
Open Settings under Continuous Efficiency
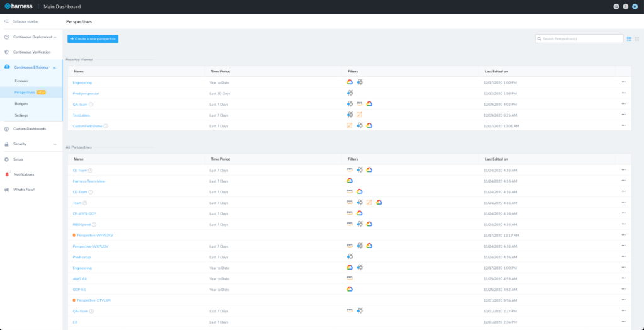[21, 115]
